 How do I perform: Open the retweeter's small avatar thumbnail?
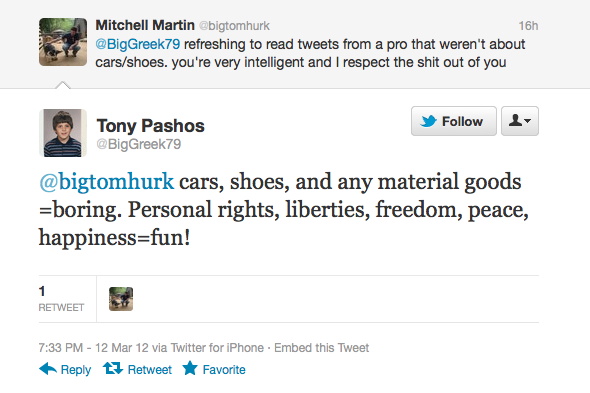[121, 299]
